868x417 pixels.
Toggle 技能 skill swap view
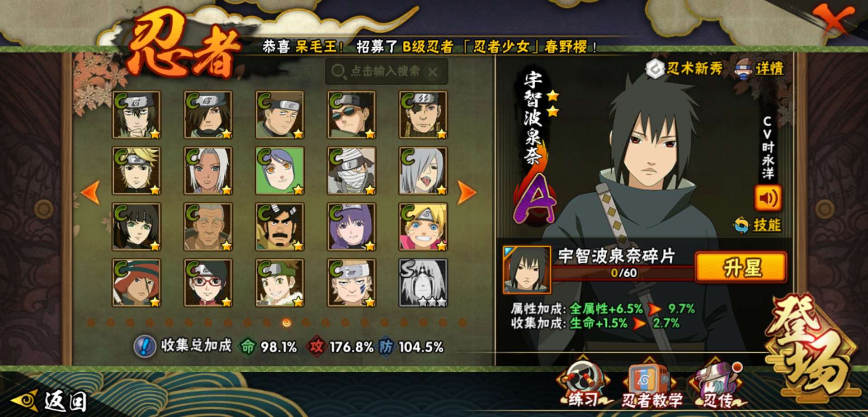[758, 225]
